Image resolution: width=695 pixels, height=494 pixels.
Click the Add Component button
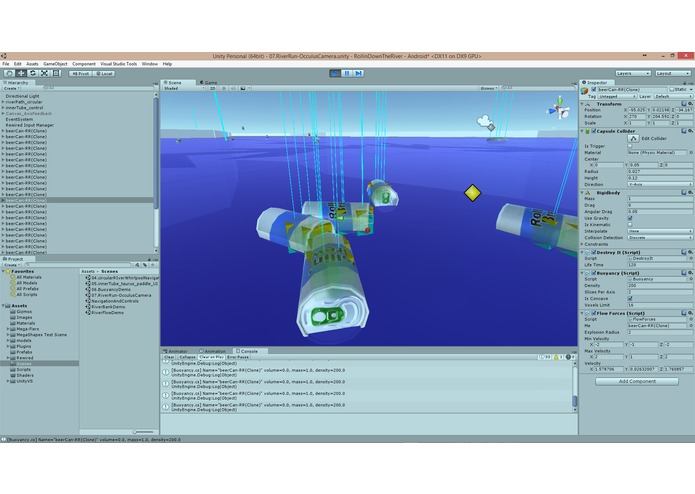[x=637, y=381]
